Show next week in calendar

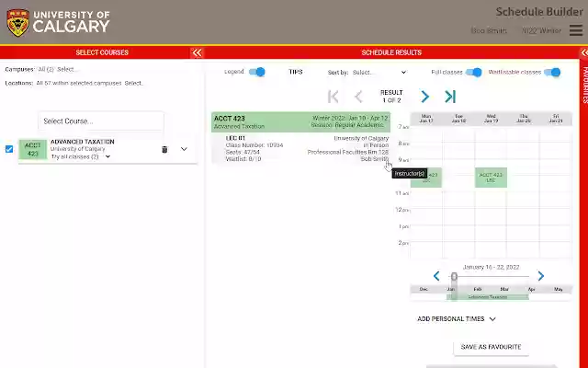pyautogui.click(x=540, y=276)
